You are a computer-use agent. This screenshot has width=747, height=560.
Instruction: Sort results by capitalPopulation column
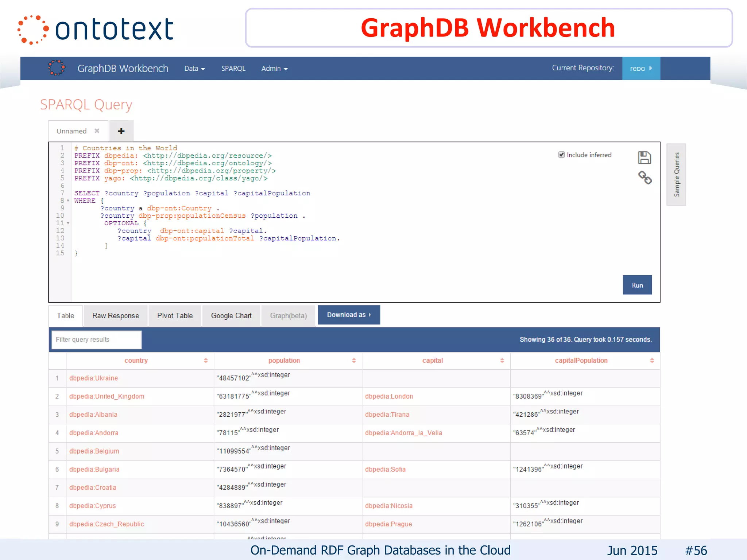(x=652, y=361)
